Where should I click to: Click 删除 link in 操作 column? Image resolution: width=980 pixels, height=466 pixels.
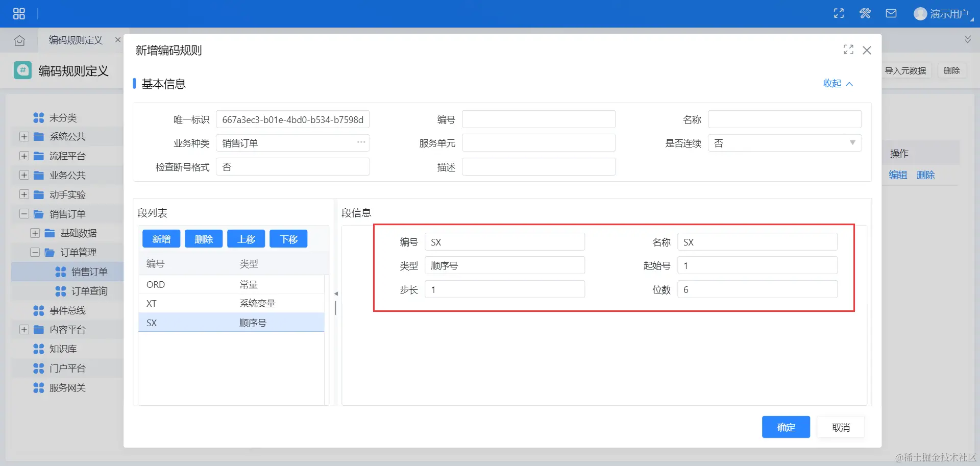coord(925,175)
